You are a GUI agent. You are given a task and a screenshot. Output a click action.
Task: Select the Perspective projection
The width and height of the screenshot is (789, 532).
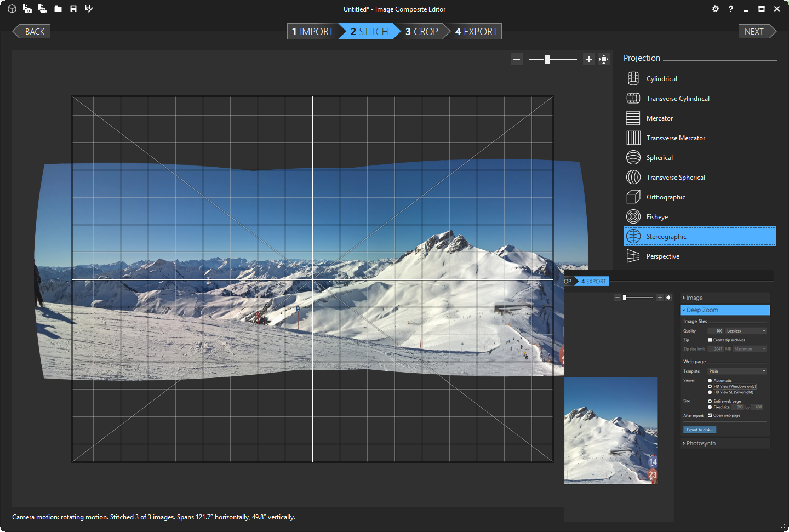coord(662,256)
